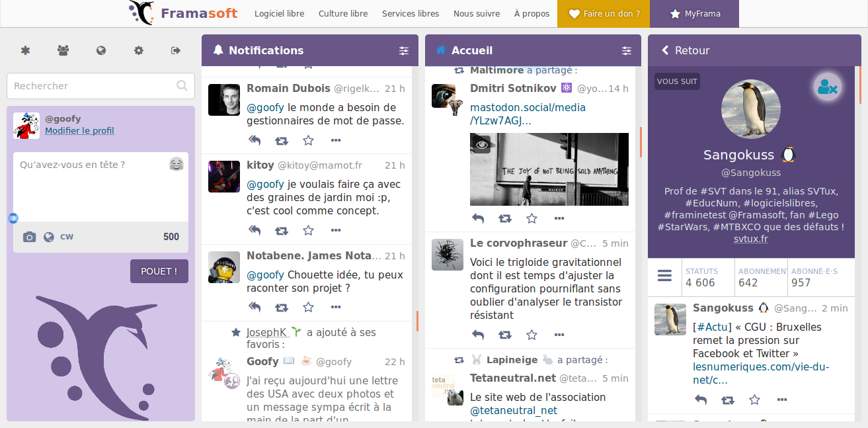868x428 pixels.
Task: Open the lesnumeriques.com article link
Action: point(761,374)
